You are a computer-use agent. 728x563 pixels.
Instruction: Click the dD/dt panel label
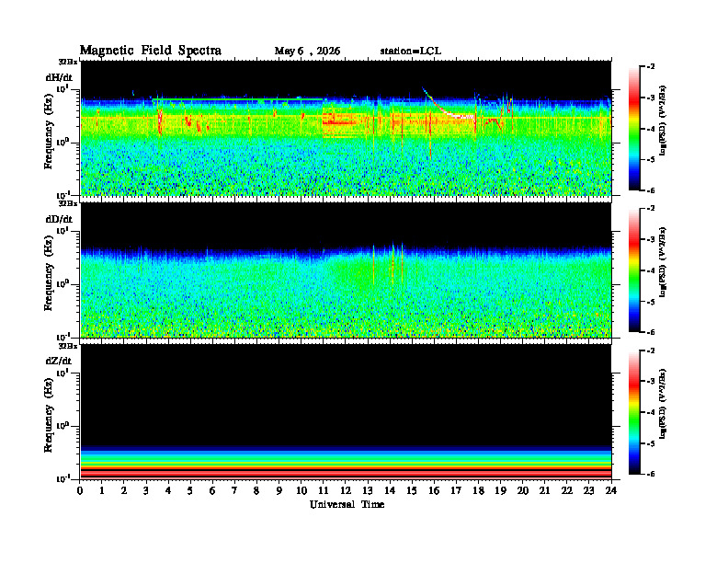(x=59, y=219)
